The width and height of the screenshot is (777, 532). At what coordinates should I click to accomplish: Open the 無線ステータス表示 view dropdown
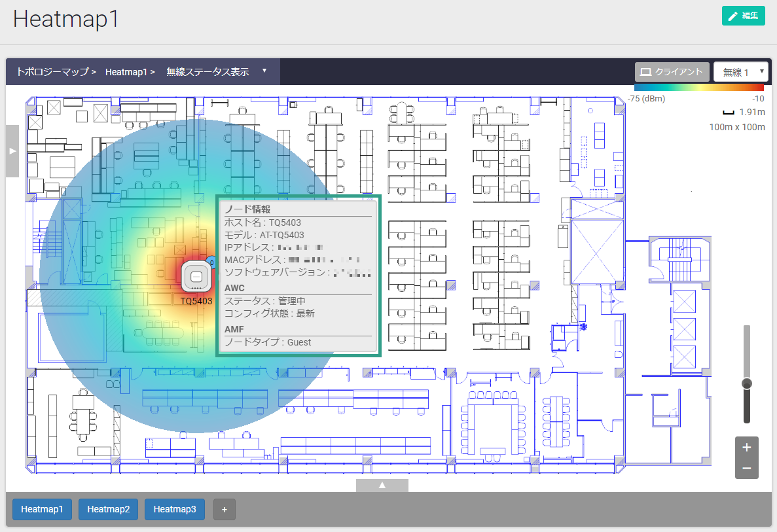pos(216,72)
